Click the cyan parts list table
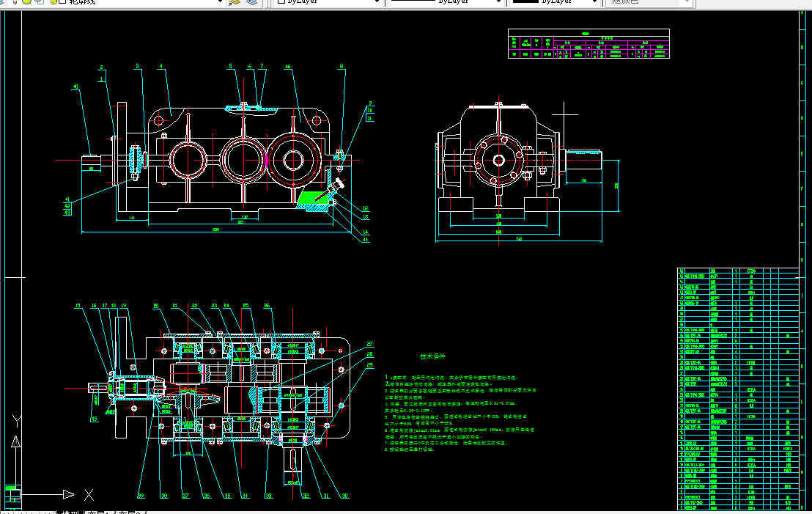Viewport: 812px width, 514px height. [738, 389]
